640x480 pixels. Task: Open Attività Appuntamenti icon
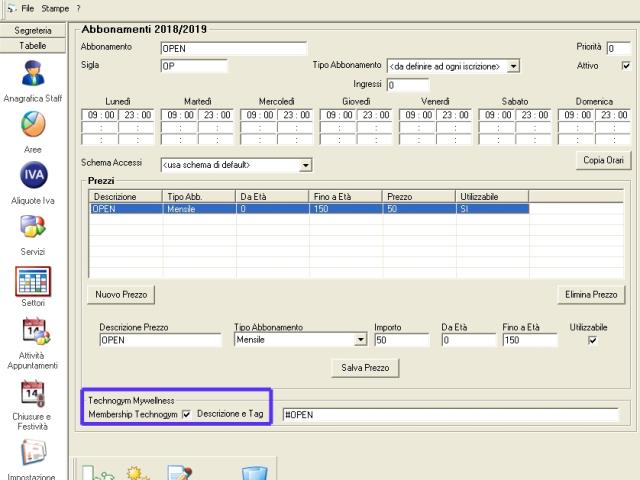coord(33,331)
